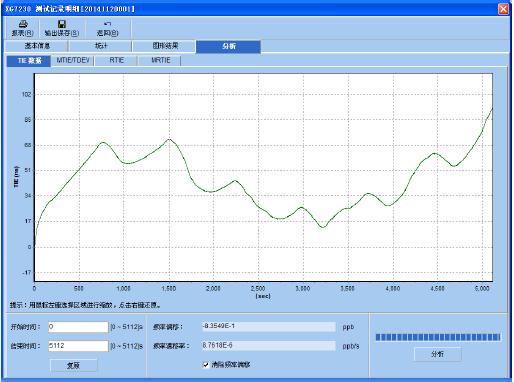514x382 pixels.
Task: Switch to the RTIE sub-tab
Action: [x=116, y=60]
